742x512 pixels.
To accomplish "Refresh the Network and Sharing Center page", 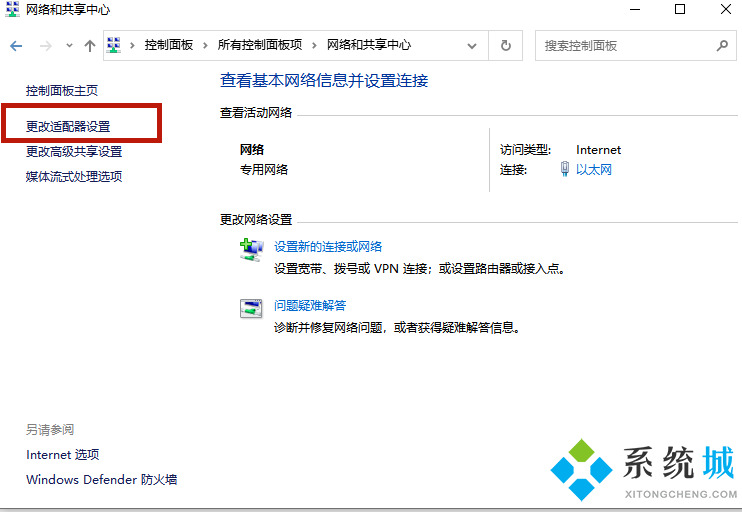I will coord(506,46).
